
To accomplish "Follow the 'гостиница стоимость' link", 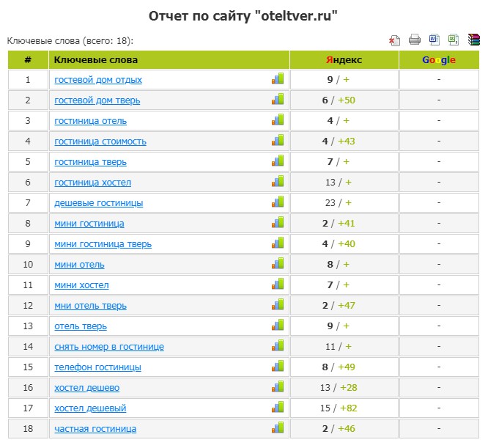I will 100,142.
